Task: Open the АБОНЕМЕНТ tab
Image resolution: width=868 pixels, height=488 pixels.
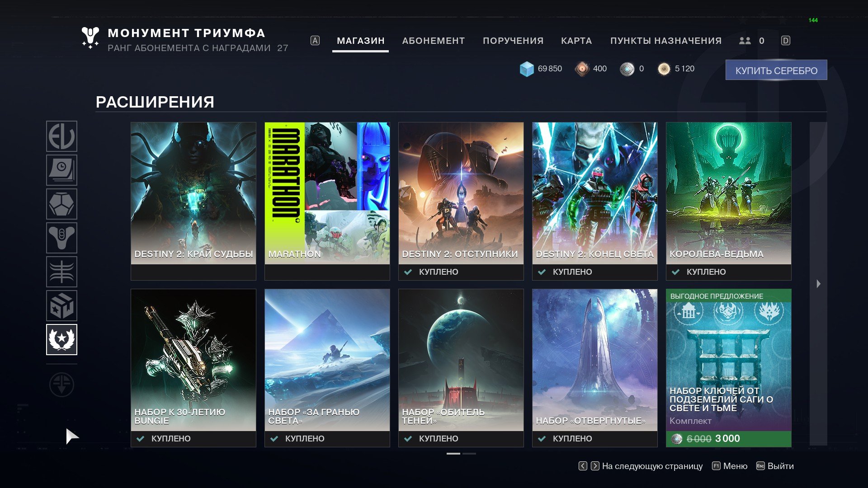Action: pyautogui.click(x=434, y=41)
